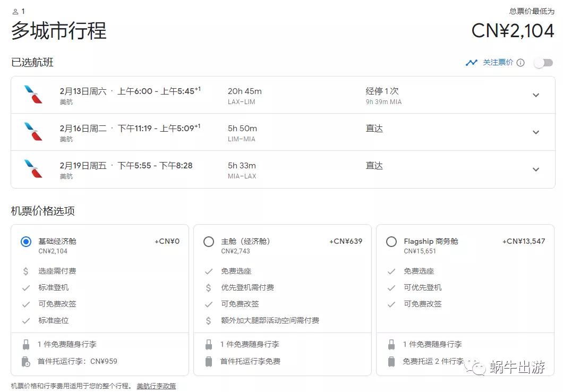Image resolution: width=563 pixels, height=392 pixels.
Task: Expand the LIM-MIA flight details
Action: pyautogui.click(x=536, y=132)
